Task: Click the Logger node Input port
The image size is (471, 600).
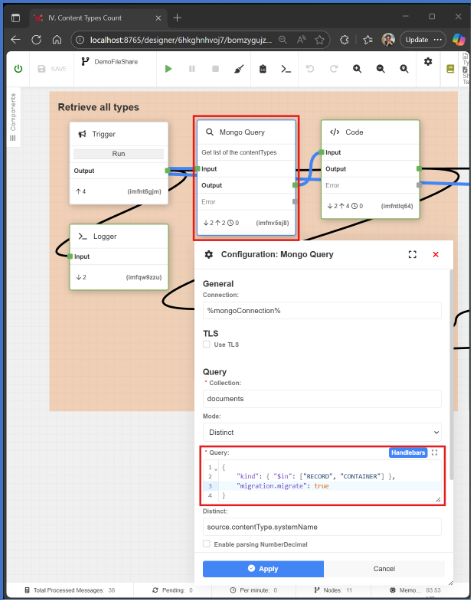Action: (x=70, y=256)
